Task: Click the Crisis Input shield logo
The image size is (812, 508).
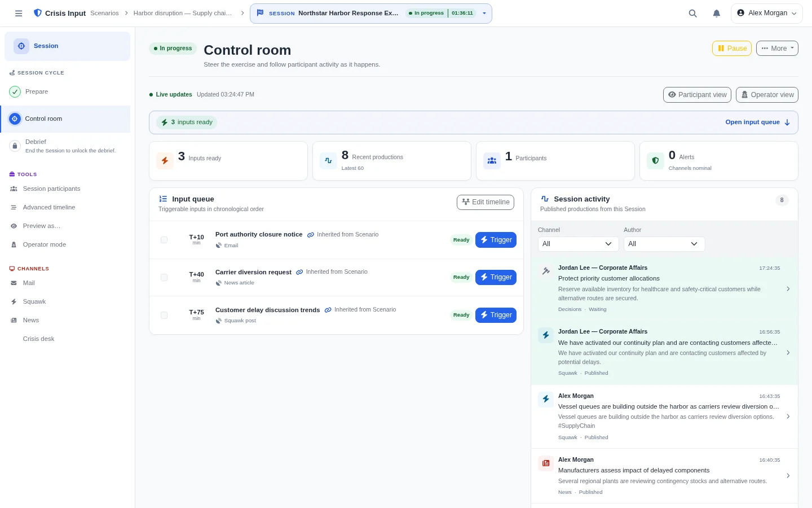Action: click(x=38, y=13)
